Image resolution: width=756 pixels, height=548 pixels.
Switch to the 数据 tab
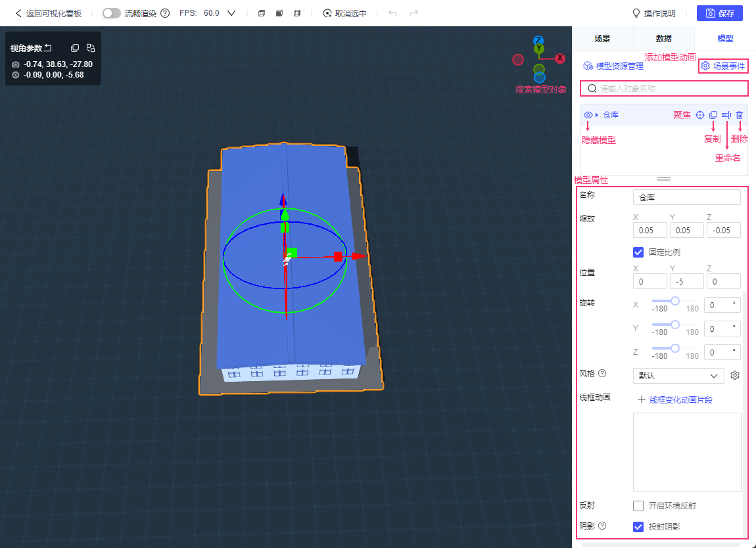663,39
